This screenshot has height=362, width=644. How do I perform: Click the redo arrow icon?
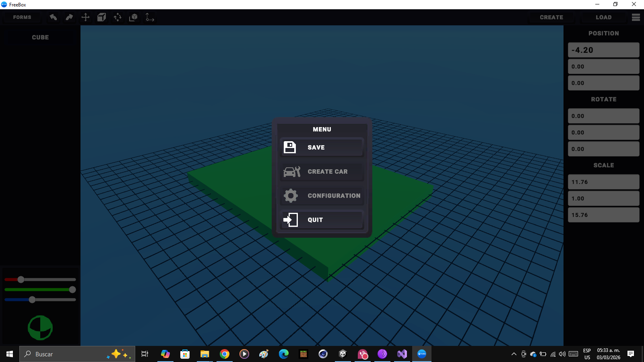(69, 17)
